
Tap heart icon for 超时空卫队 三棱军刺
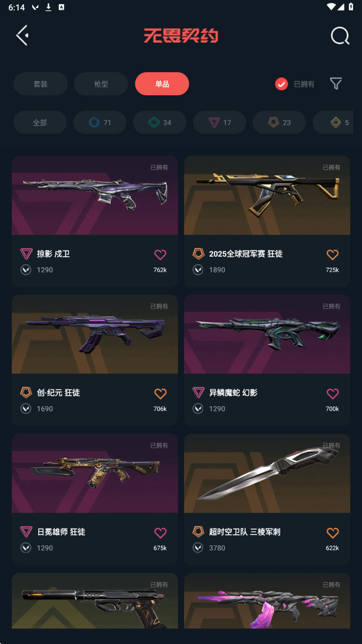pyautogui.click(x=333, y=533)
